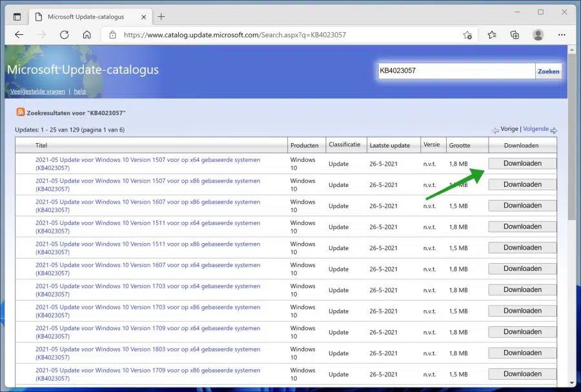
Task: Click the vertical scrollbar thumb
Action: pos(572,136)
